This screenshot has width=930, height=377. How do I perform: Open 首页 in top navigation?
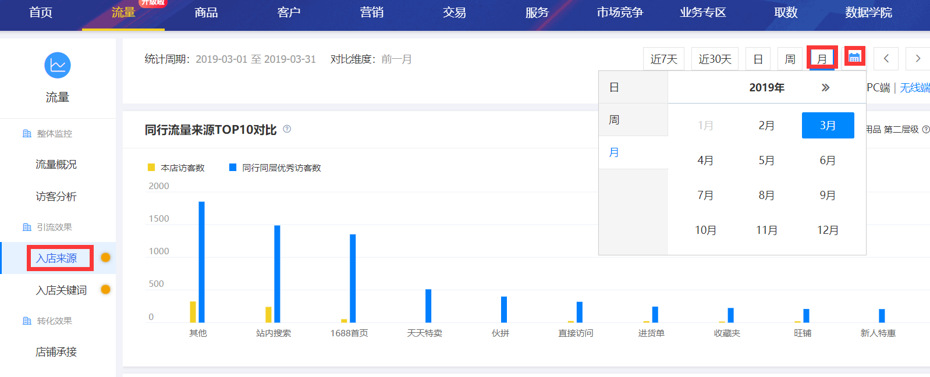pos(40,12)
